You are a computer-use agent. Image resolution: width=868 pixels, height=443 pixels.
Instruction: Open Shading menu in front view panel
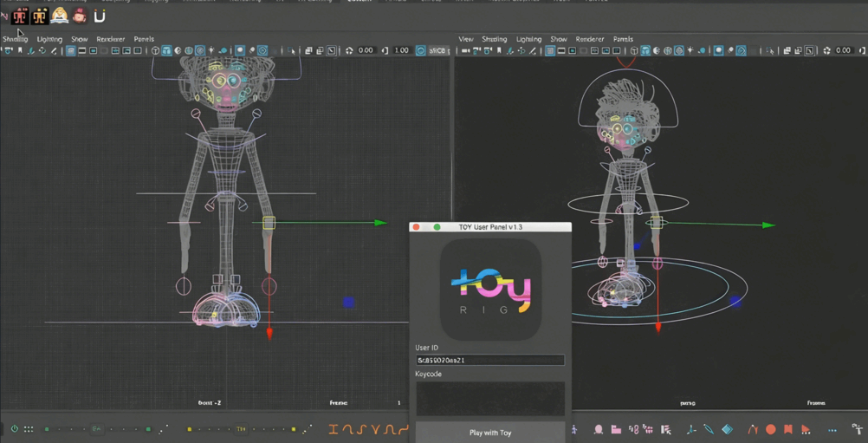[15, 39]
